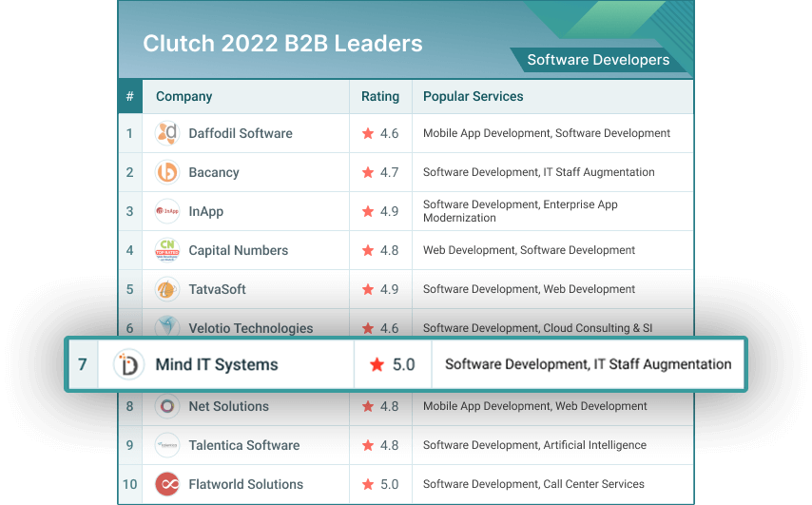812x505 pixels.
Task: Click the rating star for Talentica Software
Action: click(x=368, y=445)
